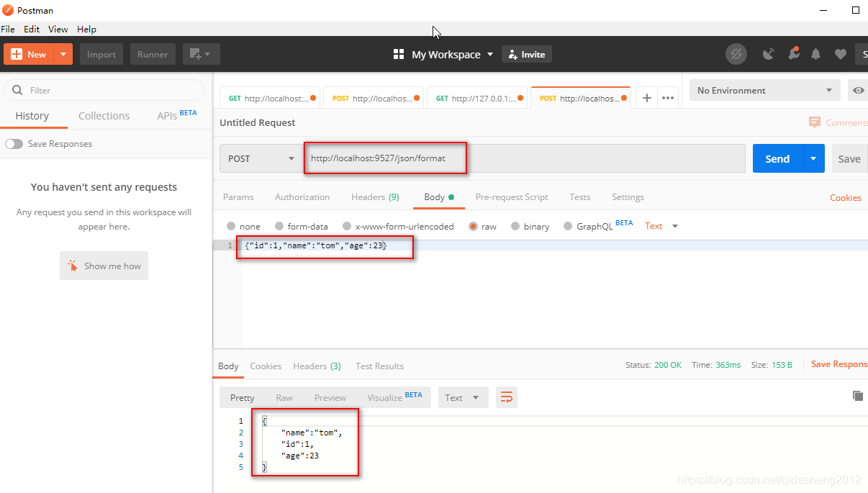This screenshot has height=493, width=868.
Task: Open the wrench settings icon
Action: pos(793,54)
